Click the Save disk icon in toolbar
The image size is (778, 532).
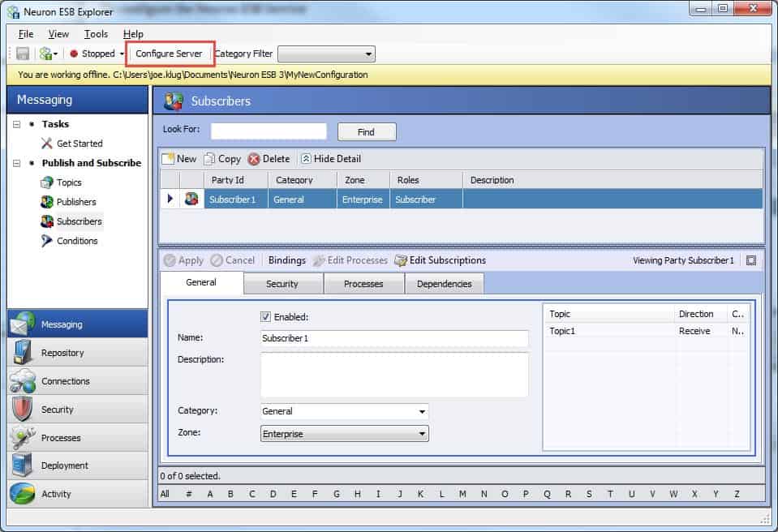point(23,54)
